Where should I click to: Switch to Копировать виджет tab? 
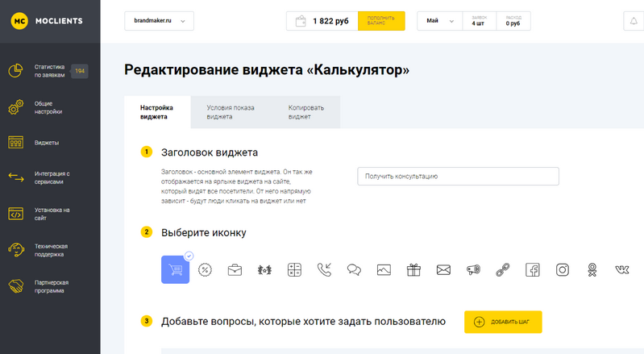coord(306,112)
